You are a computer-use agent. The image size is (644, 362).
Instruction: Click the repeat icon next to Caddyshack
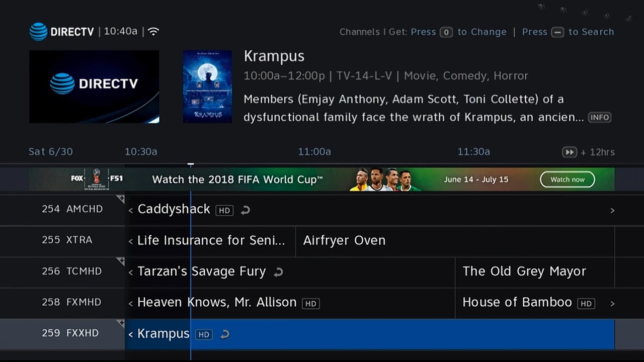pos(245,211)
